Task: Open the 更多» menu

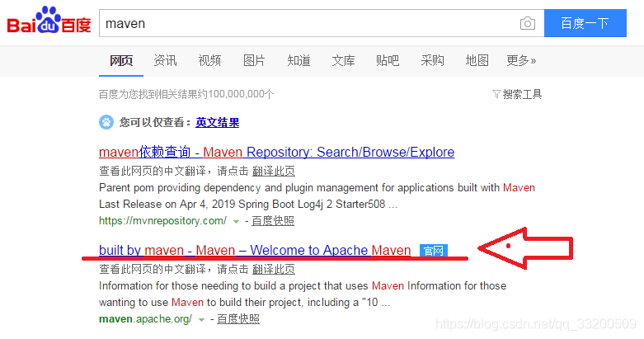Action: coord(521,61)
